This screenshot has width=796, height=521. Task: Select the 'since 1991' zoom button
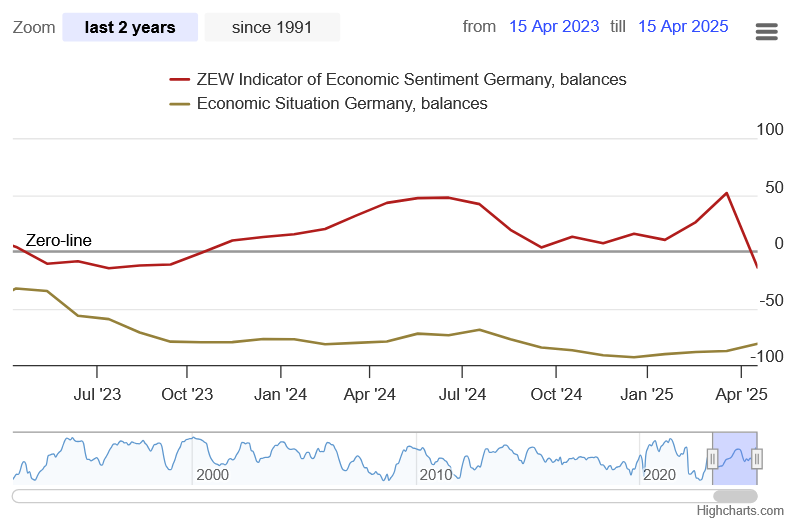[x=272, y=27]
